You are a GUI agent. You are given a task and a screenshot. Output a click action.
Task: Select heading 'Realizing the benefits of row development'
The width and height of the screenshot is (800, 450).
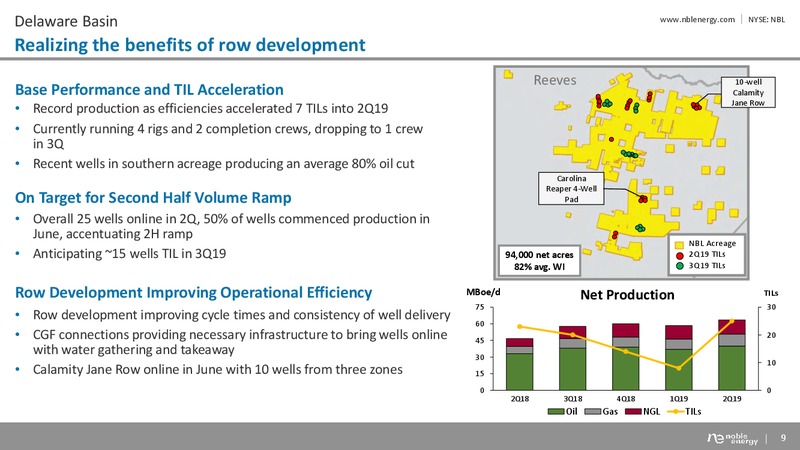(190, 45)
